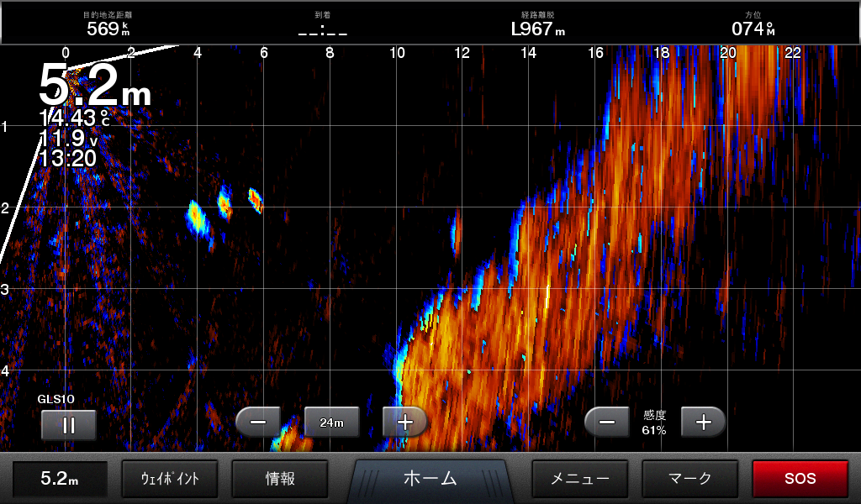Tap the 24m range value button
Image resolution: width=861 pixels, height=504 pixels.
[x=332, y=423]
